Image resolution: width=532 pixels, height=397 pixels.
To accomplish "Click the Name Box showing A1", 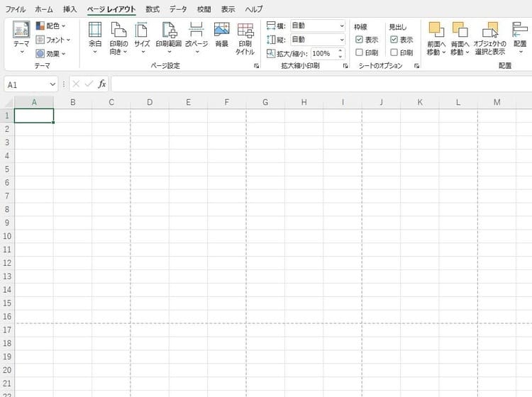I will (x=26, y=84).
